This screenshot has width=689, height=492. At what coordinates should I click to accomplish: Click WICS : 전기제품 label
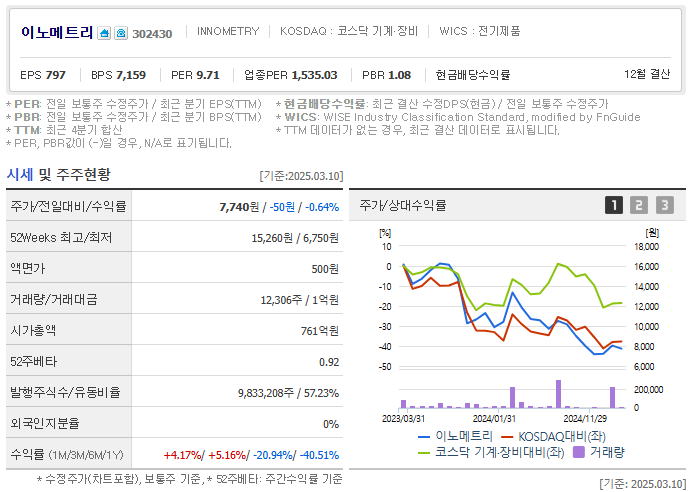click(480, 31)
